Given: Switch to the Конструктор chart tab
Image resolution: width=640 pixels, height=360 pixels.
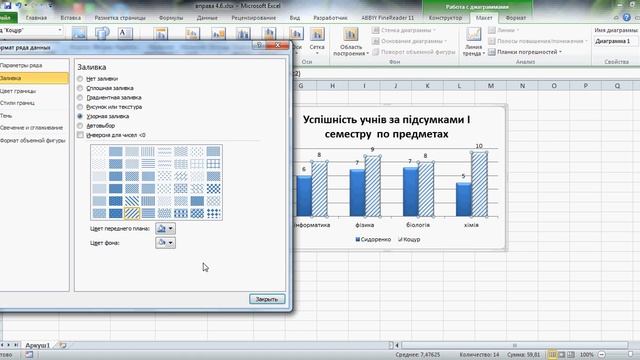Looking at the screenshot, I should [445, 18].
